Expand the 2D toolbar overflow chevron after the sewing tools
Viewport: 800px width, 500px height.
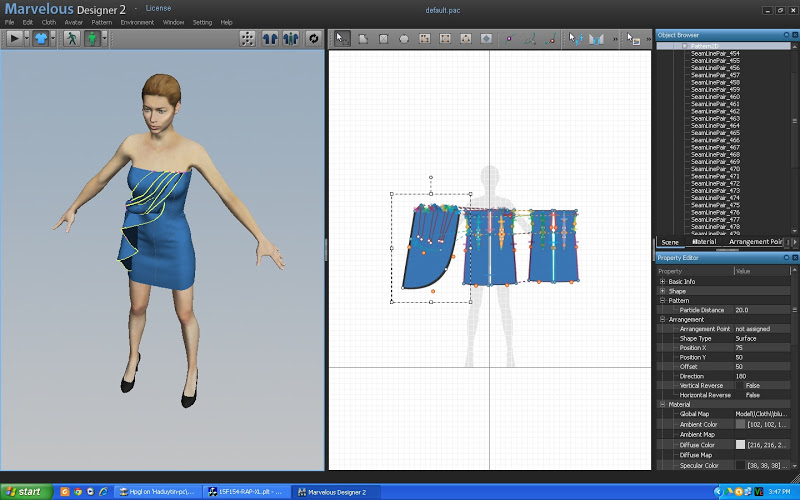tap(615, 39)
